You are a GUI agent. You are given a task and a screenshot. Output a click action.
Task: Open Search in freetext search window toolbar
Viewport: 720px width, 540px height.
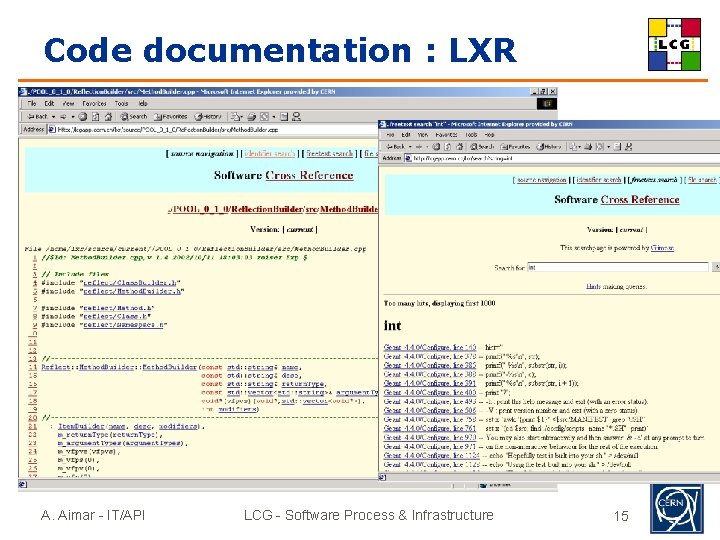click(x=482, y=146)
